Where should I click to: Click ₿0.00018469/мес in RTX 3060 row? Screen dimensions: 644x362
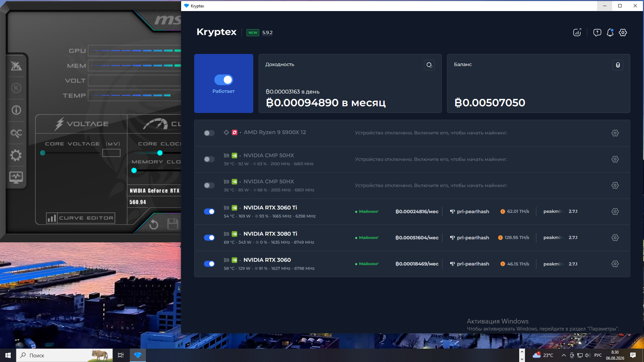417,264
